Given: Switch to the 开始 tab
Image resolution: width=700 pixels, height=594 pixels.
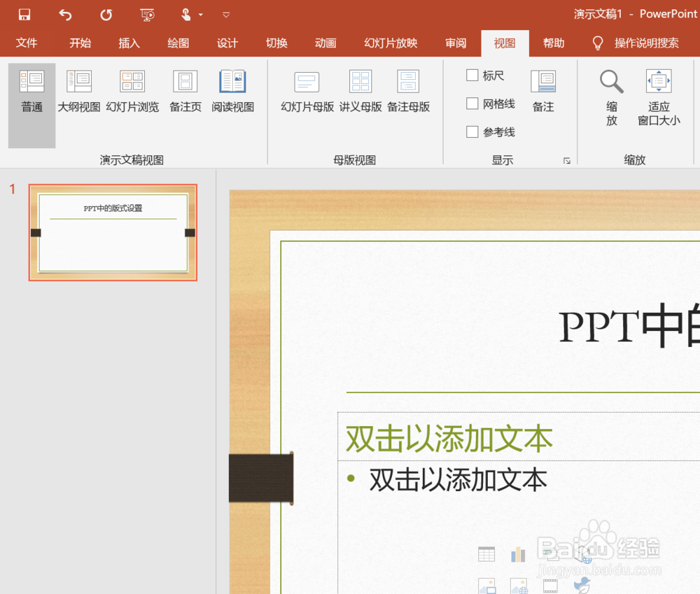Looking at the screenshot, I should (80, 43).
